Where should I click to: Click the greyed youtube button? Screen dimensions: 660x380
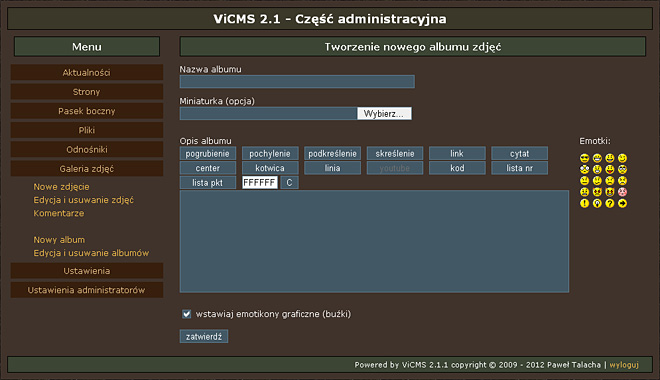click(x=394, y=168)
